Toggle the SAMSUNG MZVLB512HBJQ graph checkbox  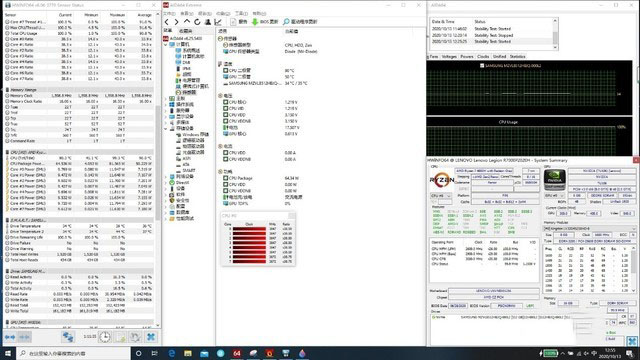point(482,66)
